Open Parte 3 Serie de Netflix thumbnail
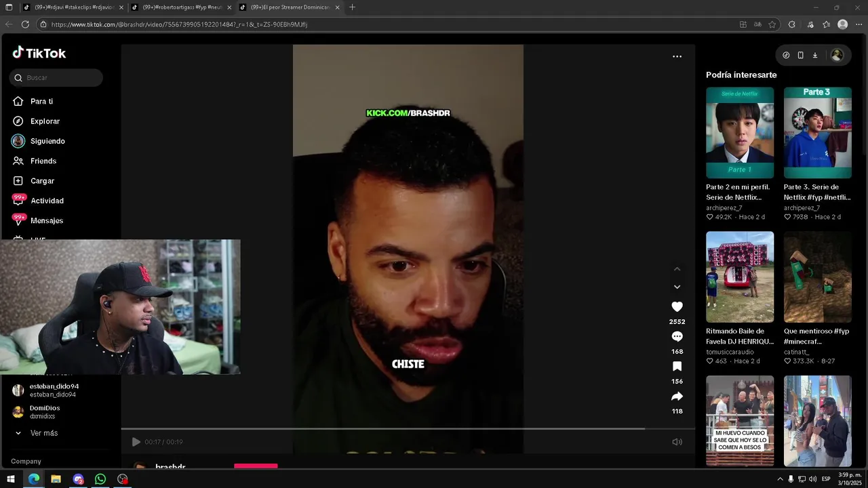 pyautogui.click(x=818, y=133)
